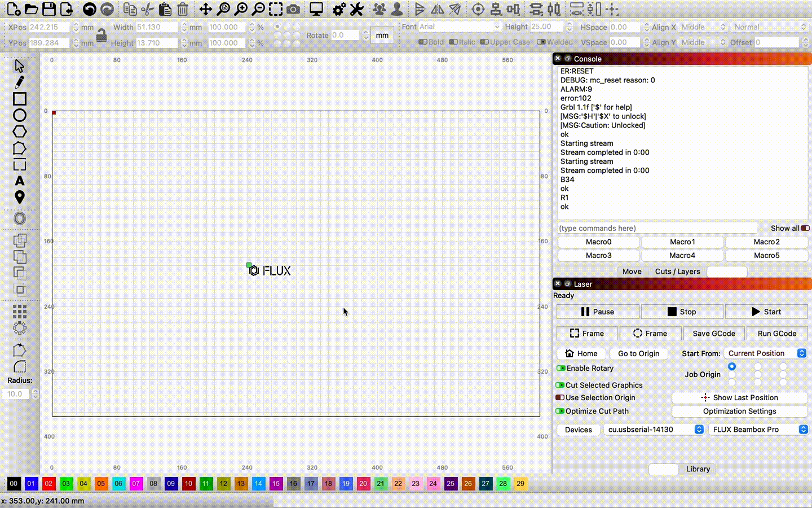This screenshot has width=812, height=508.
Task: Click the console command input field
Action: (x=657, y=228)
